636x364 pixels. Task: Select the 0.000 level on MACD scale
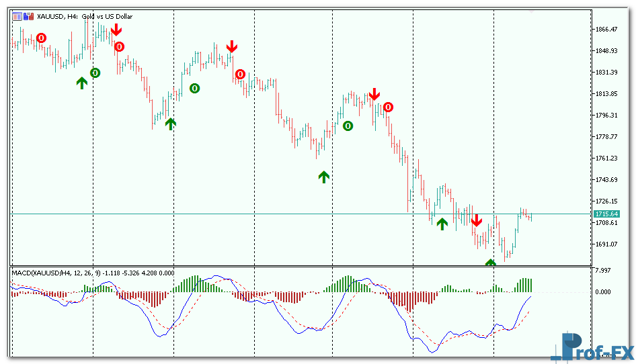602,292
